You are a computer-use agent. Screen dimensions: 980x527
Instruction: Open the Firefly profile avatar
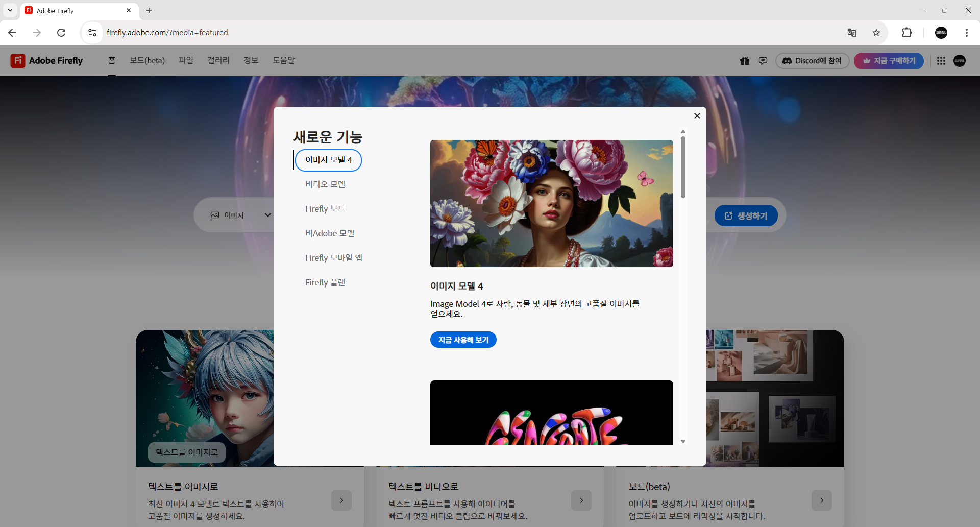(960, 61)
